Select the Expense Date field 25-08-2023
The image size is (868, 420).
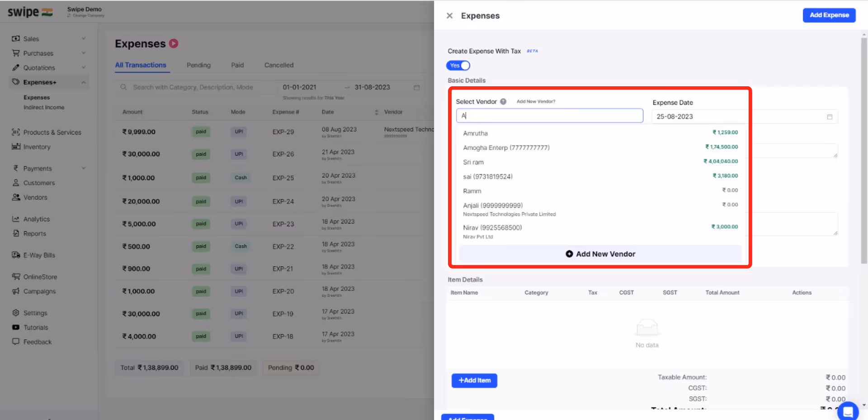(x=745, y=117)
